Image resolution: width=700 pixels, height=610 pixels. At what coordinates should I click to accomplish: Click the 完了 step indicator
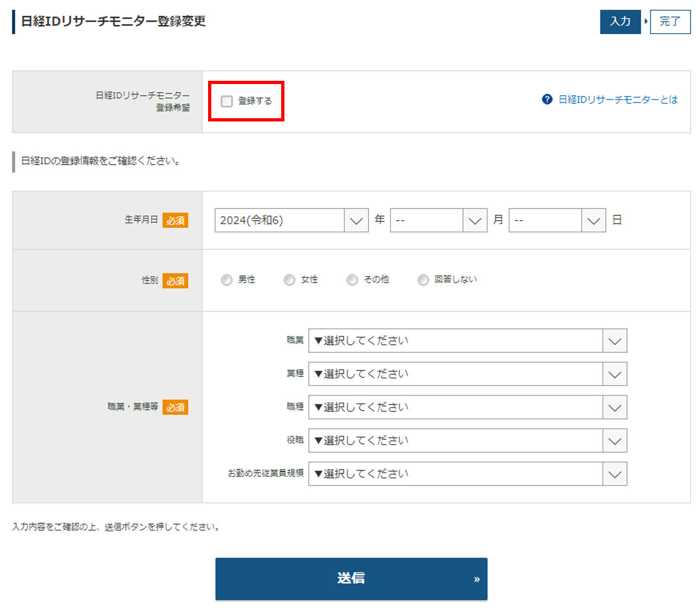point(670,22)
